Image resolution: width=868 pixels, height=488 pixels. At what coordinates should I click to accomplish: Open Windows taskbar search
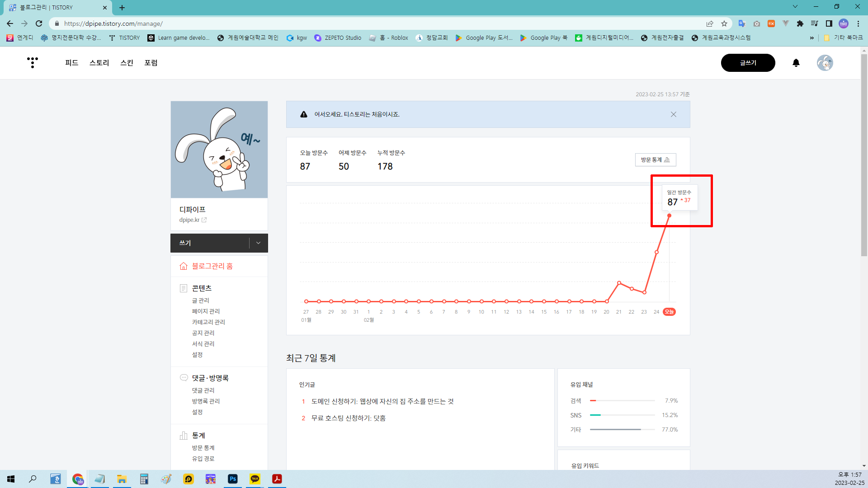[x=33, y=479]
